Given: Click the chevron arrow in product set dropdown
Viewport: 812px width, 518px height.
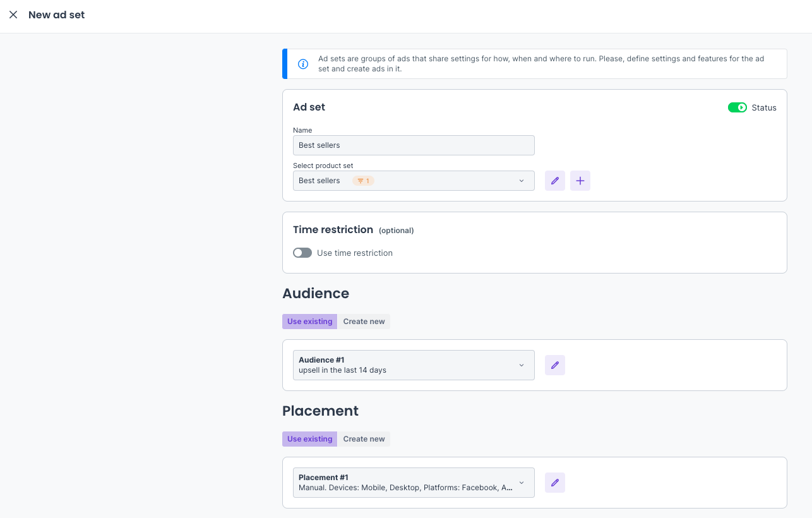Looking at the screenshot, I should [x=522, y=181].
